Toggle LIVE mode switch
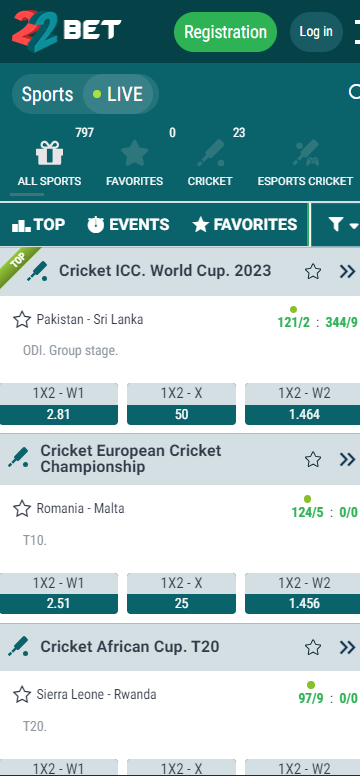This screenshot has width=360, height=776. (x=120, y=94)
